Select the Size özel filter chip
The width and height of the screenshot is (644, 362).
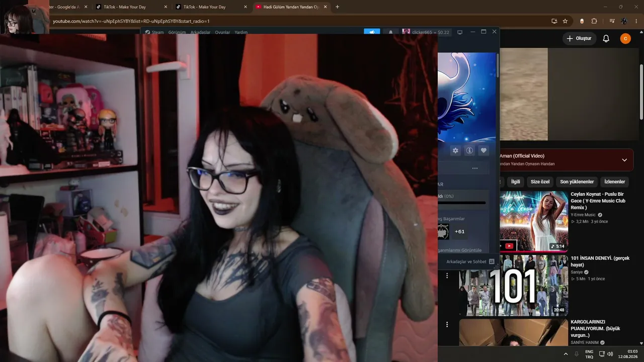tap(540, 182)
